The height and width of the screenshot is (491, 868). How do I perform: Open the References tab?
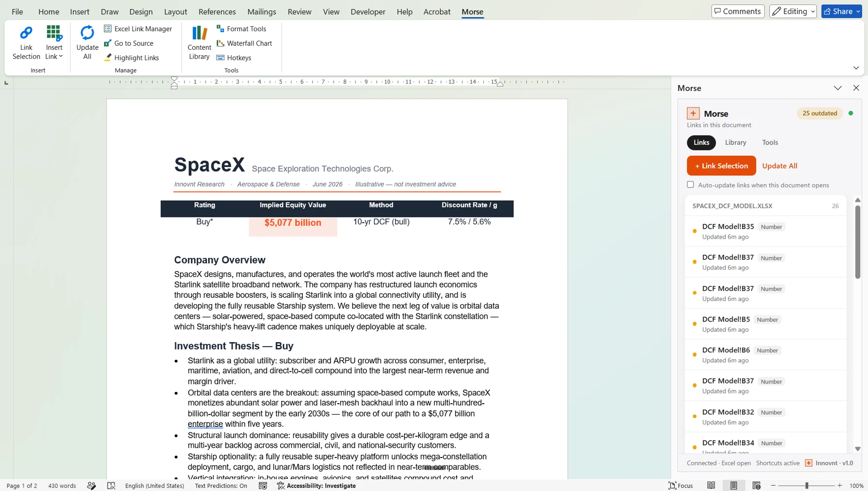click(217, 11)
